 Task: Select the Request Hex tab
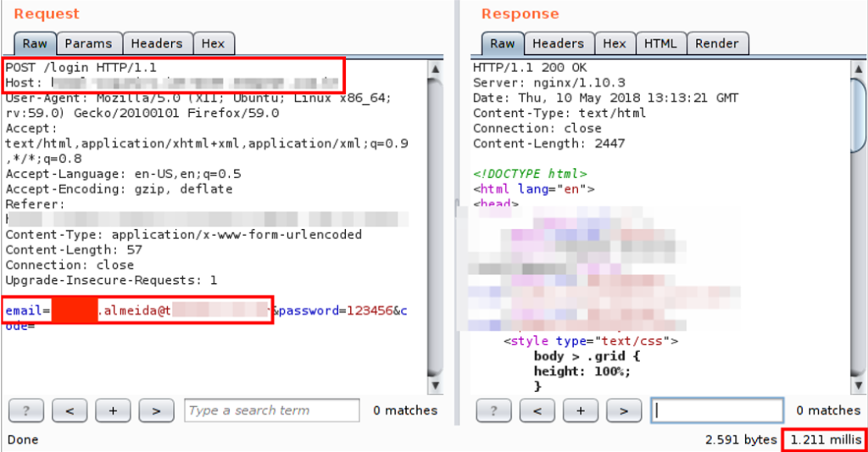tap(213, 43)
